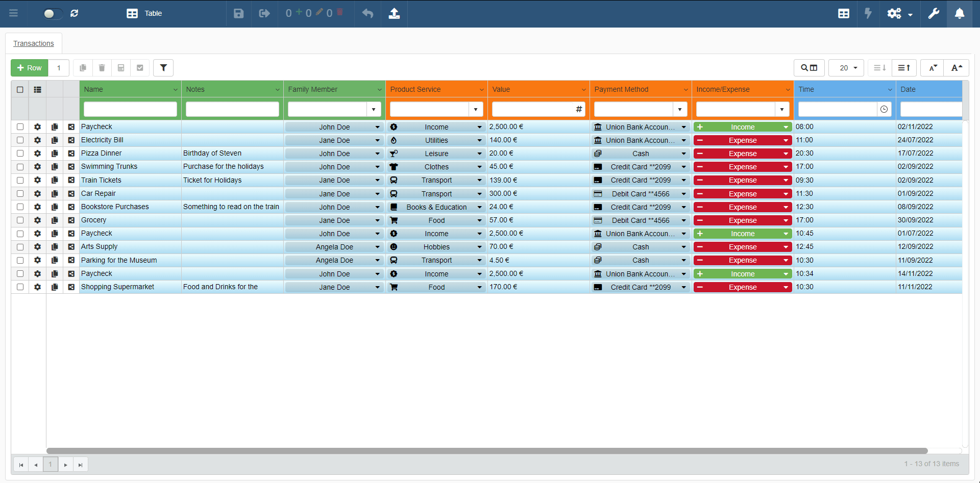Image resolution: width=980 pixels, height=483 pixels.
Task: Click the save icon in top toolbar
Action: [x=238, y=13]
